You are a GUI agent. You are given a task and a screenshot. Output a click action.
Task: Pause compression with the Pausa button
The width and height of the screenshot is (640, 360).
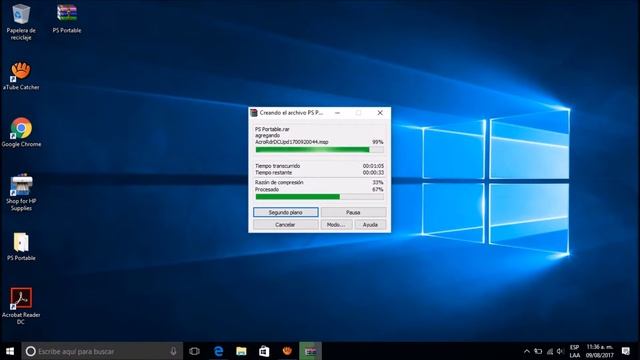pyautogui.click(x=353, y=212)
